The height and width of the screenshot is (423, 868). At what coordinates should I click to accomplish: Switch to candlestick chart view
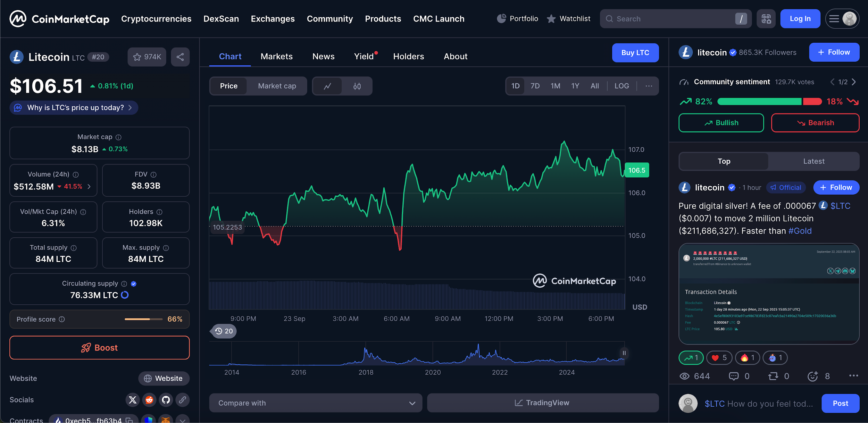[x=357, y=86]
